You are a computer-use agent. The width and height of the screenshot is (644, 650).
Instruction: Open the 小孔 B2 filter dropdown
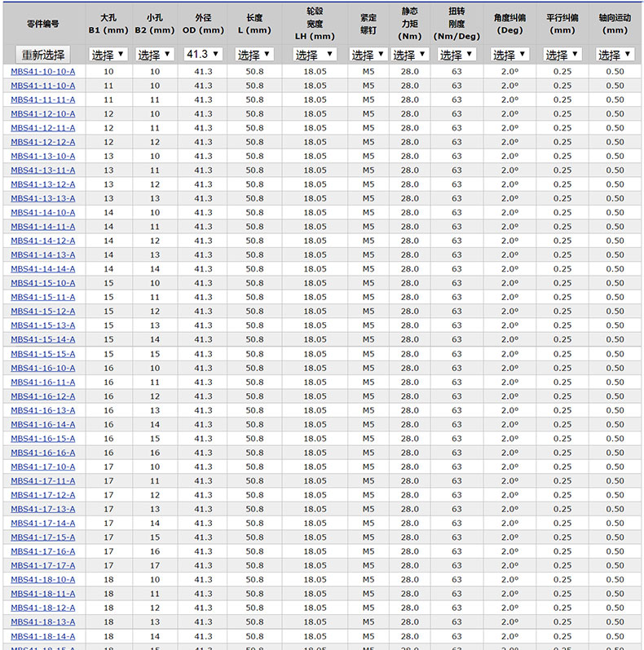point(154,55)
